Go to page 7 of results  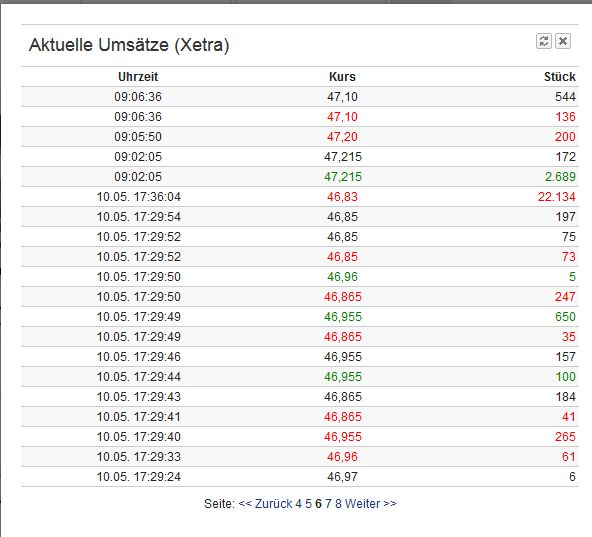328,504
